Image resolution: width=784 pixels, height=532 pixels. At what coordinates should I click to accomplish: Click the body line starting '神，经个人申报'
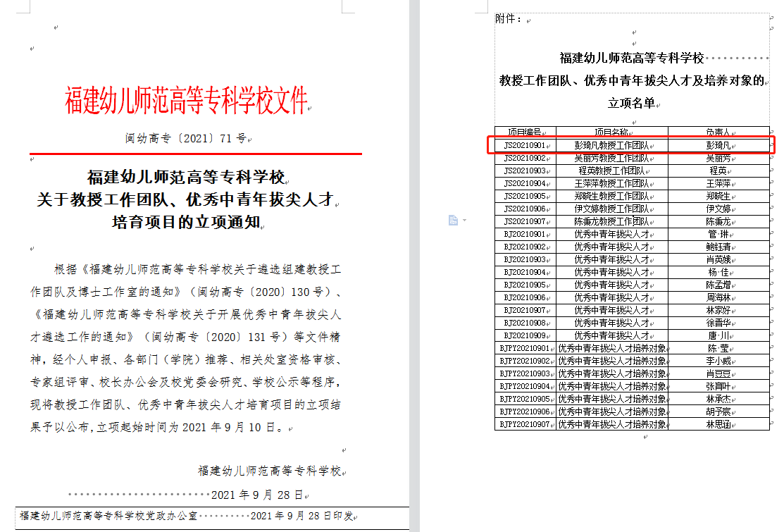[x=185, y=359]
